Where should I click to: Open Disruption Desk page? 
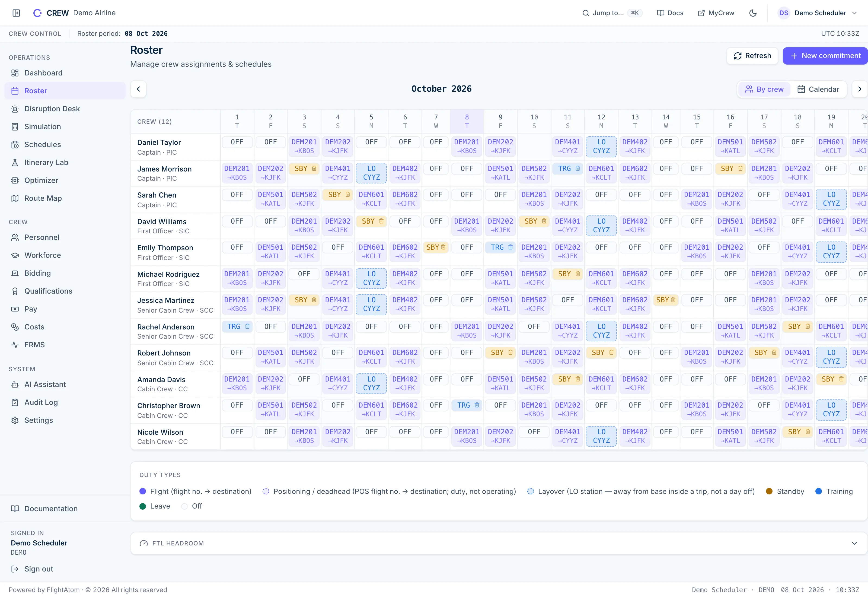click(65, 109)
